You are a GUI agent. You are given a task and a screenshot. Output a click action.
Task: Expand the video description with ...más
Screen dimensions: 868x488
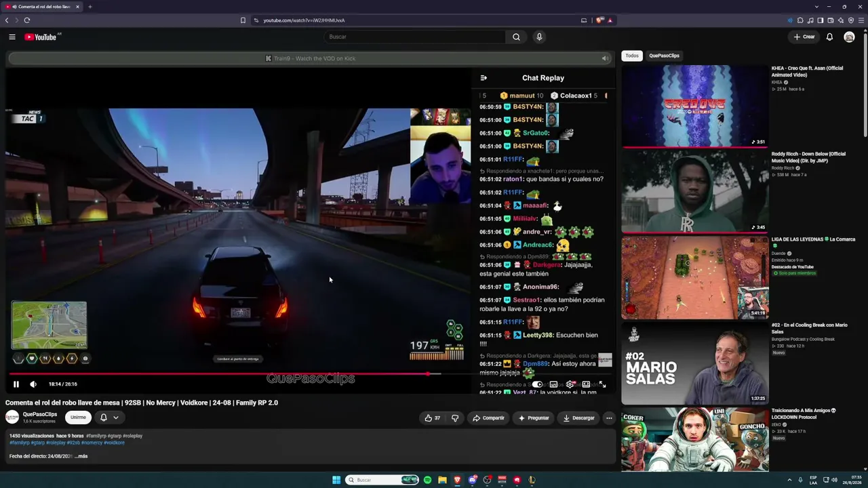tap(81, 456)
